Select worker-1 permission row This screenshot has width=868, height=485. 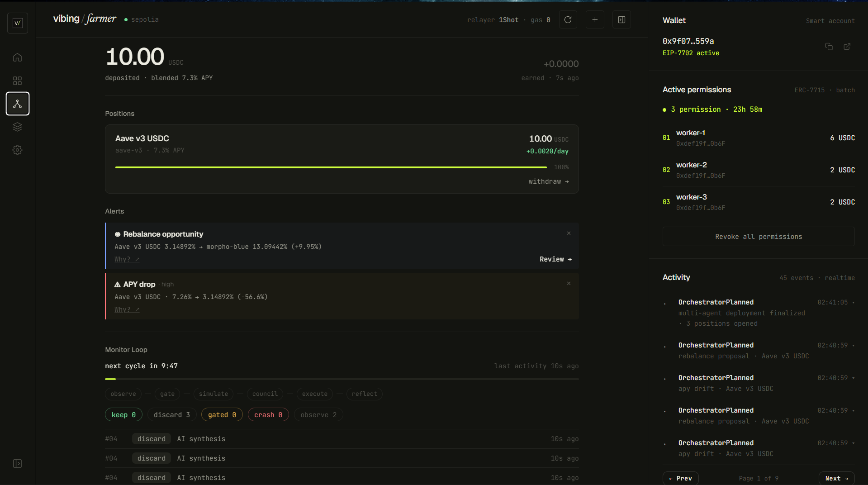pos(759,138)
